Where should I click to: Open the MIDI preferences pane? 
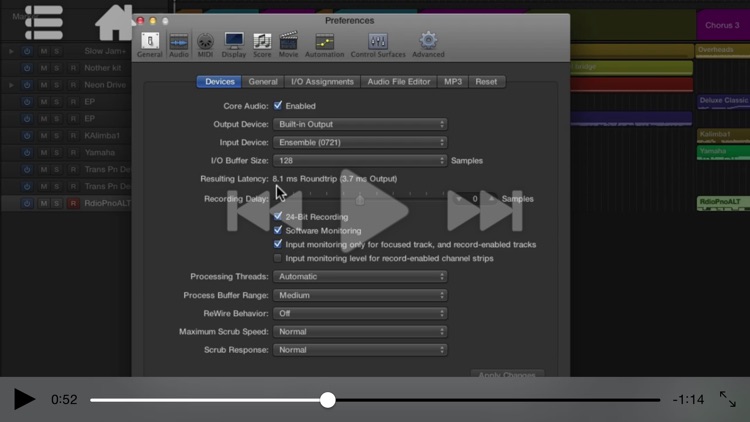click(205, 45)
